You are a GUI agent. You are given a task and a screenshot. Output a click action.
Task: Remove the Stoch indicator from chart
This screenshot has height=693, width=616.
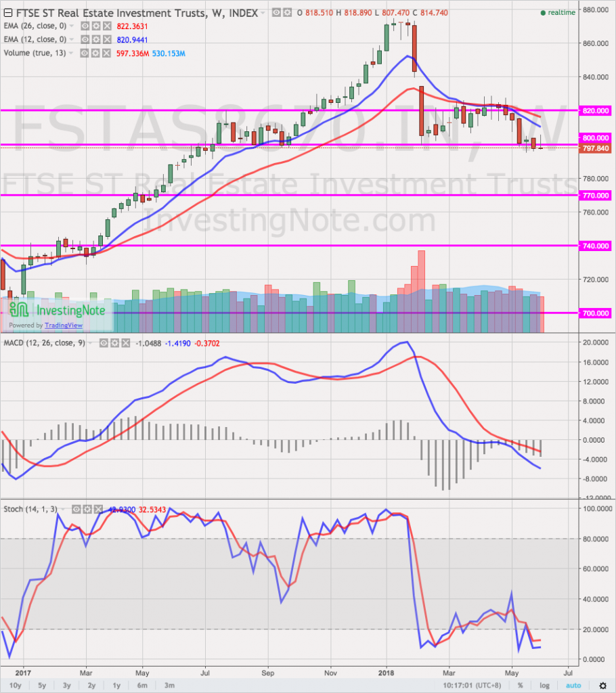pos(100,508)
